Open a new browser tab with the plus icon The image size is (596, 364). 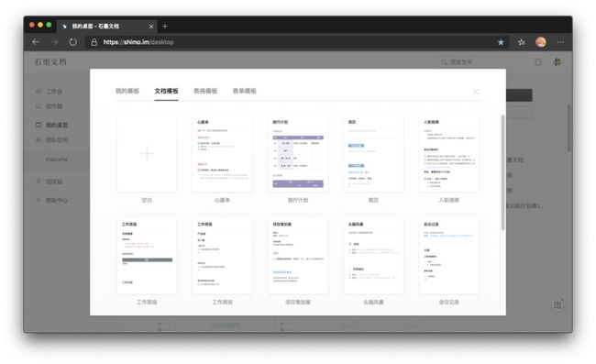(x=164, y=27)
